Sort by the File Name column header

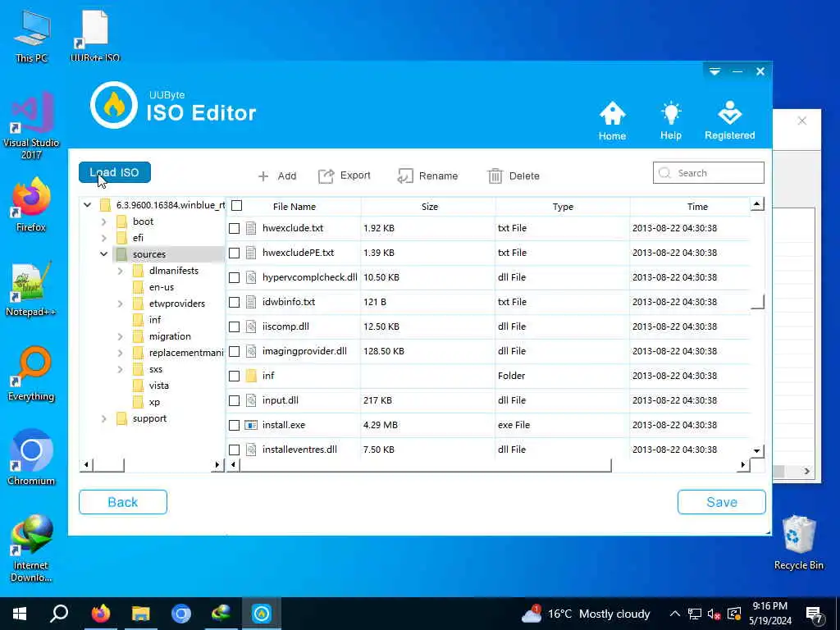(294, 207)
